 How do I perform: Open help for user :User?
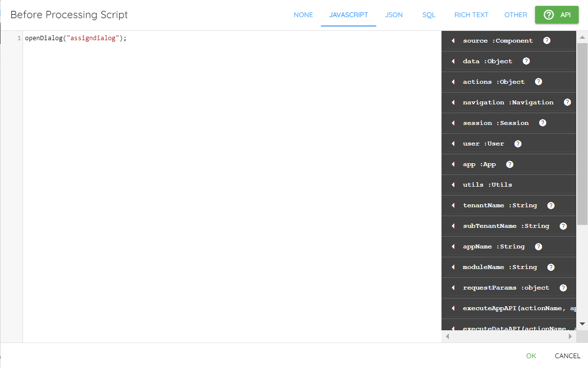(518, 144)
